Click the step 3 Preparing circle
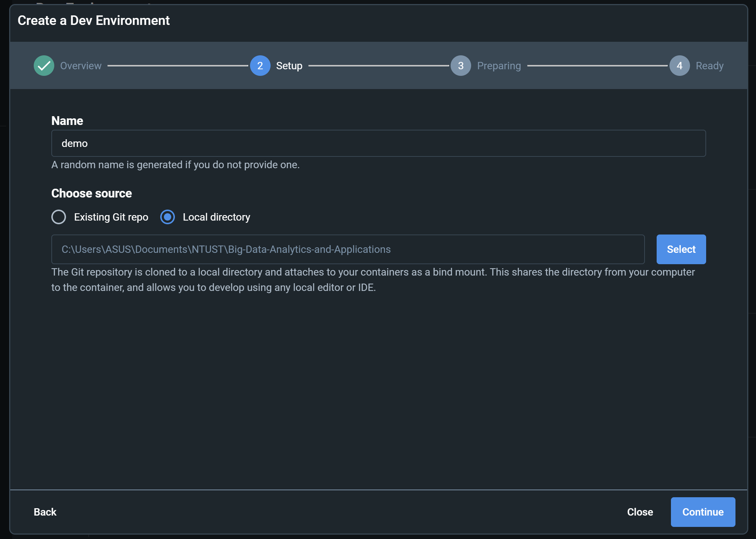 pos(460,66)
